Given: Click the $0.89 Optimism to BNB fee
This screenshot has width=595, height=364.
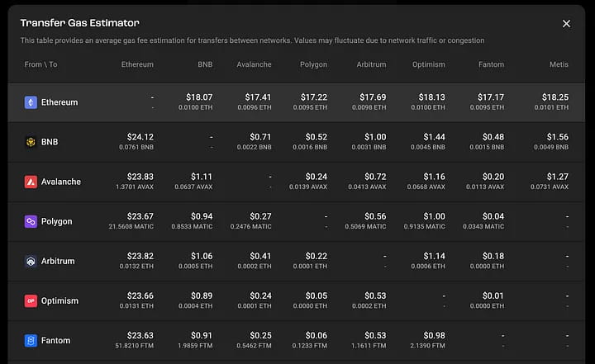Looking at the screenshot, I should (x=202, y=295).
